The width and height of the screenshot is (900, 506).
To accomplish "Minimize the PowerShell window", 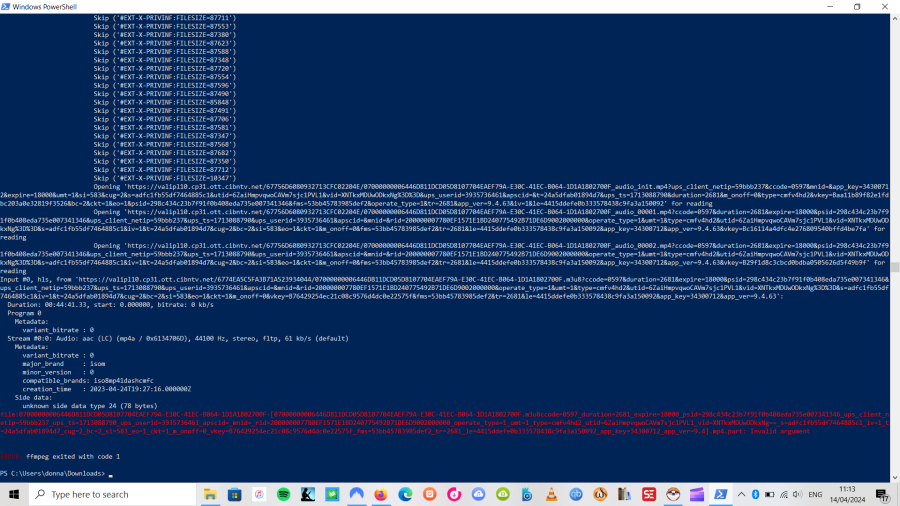I will pos(830,6).
